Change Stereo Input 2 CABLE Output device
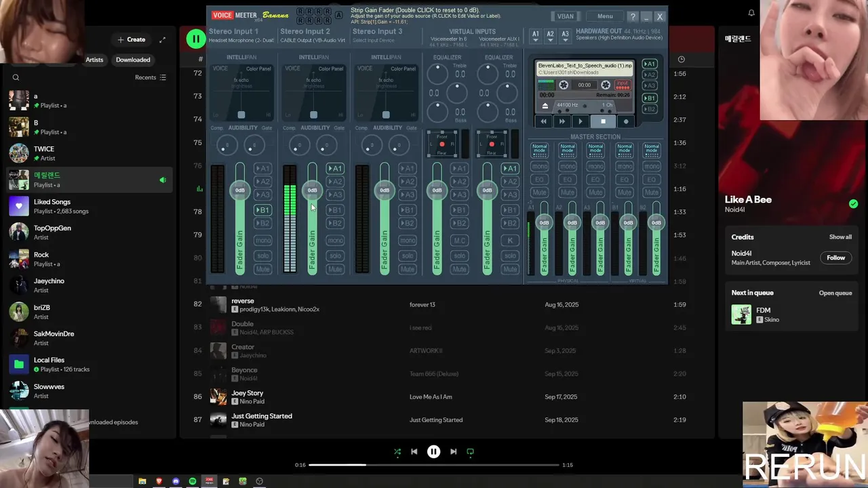The width and height of the screenshot is (868, 488). (x=313, y=40)
